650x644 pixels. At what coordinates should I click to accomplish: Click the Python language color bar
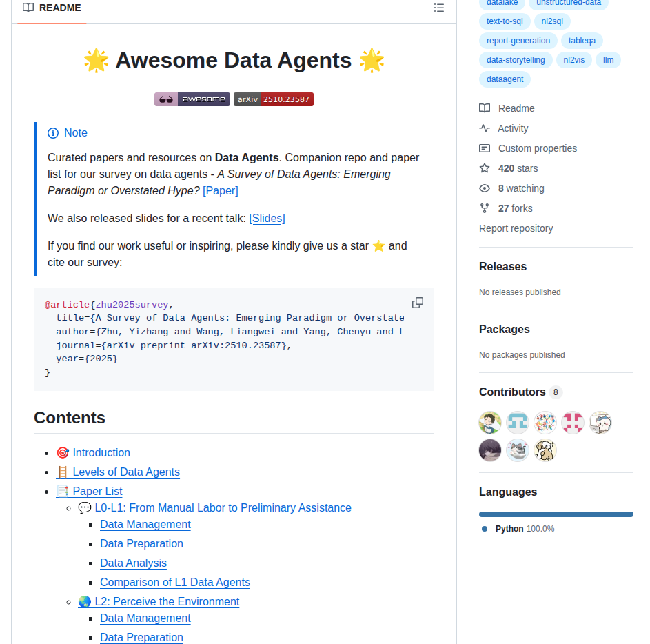pos(556,514)
